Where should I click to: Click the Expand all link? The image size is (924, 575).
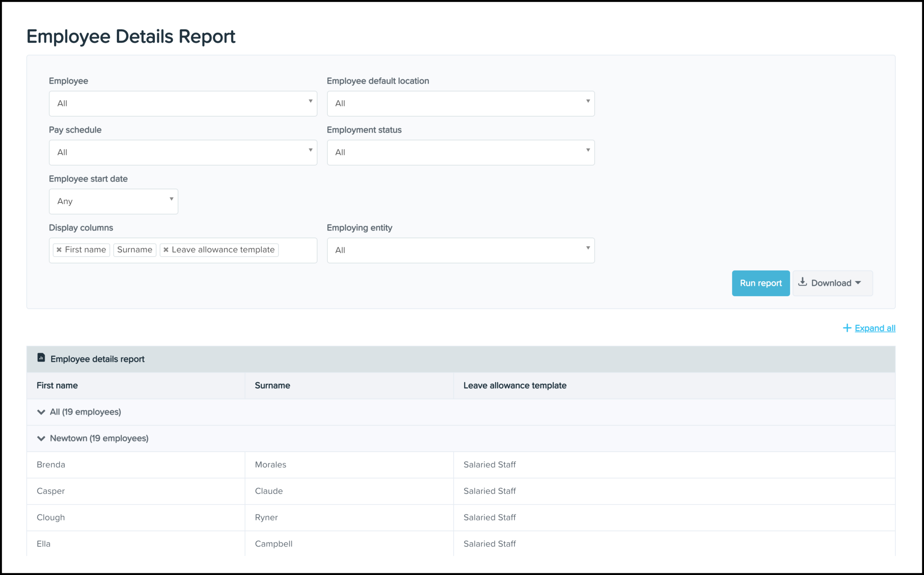coord(875,328)
